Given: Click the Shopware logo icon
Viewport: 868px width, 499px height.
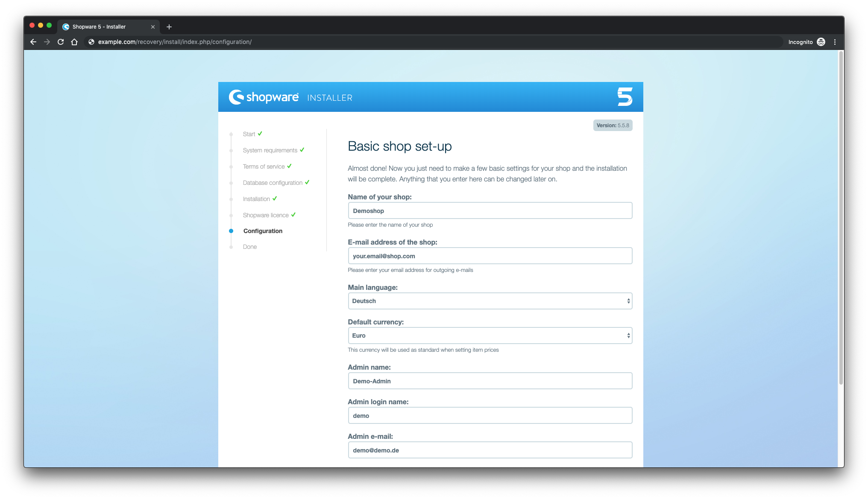Looking at the screenshot, I should tap(237, 98).
